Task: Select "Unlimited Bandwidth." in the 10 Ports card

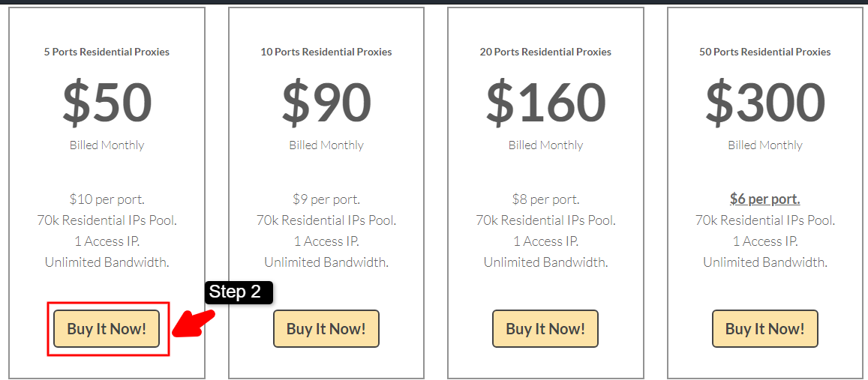Action: (x=326, y=262)
